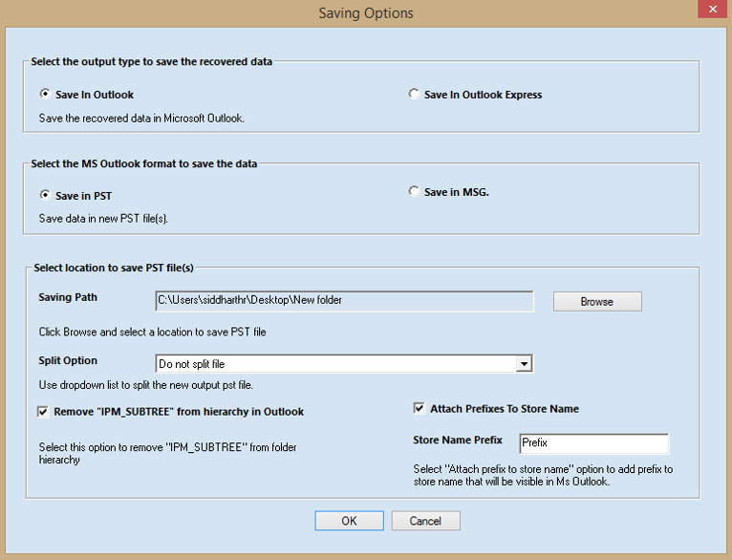This screenshot has width=732, height=560.
Task: Click the Store Name Prefix text box
Action: pos(593,443)
